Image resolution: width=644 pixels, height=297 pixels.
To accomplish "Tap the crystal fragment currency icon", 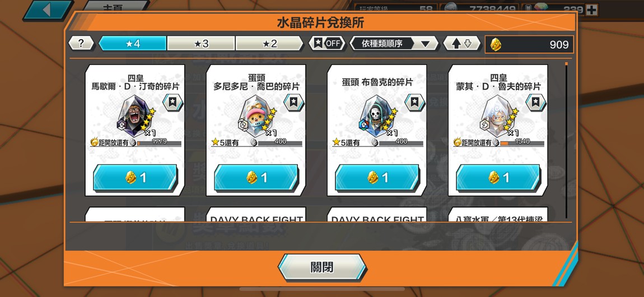I will (496, 44).
